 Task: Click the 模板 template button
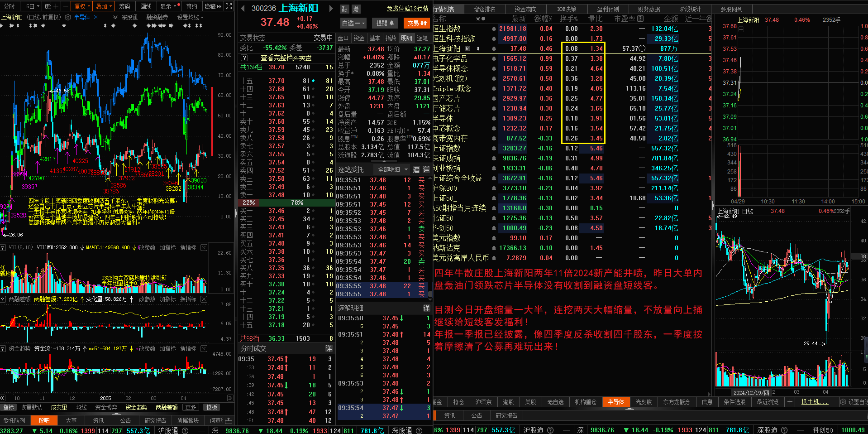tap(212, 407)
